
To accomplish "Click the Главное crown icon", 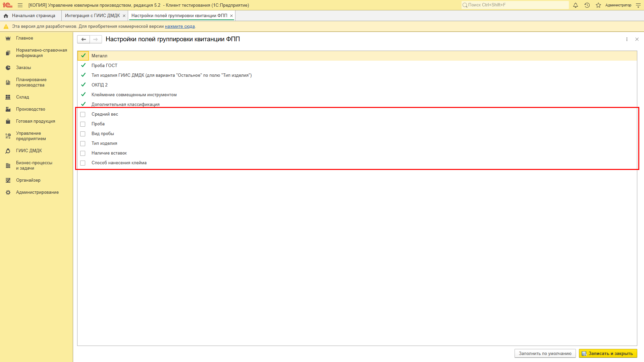I will (x=8, y=38).
